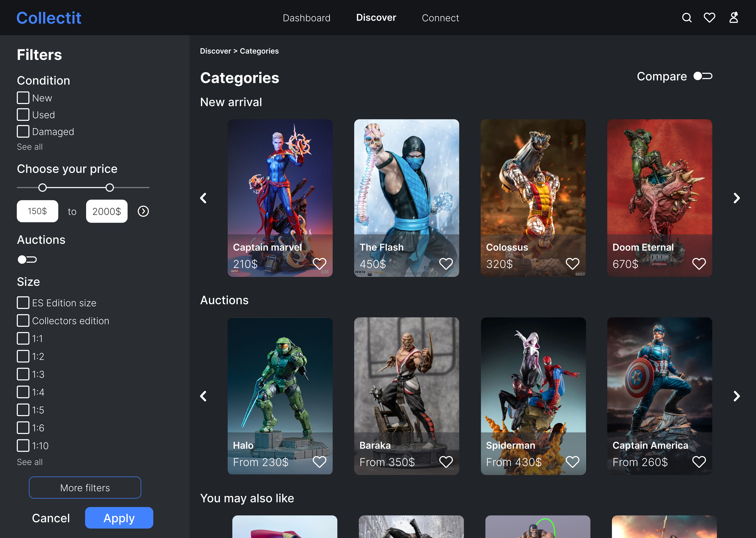Open the Dashboard nav item
The width and height of the screenshot is (756, 538).
point(306,18)
